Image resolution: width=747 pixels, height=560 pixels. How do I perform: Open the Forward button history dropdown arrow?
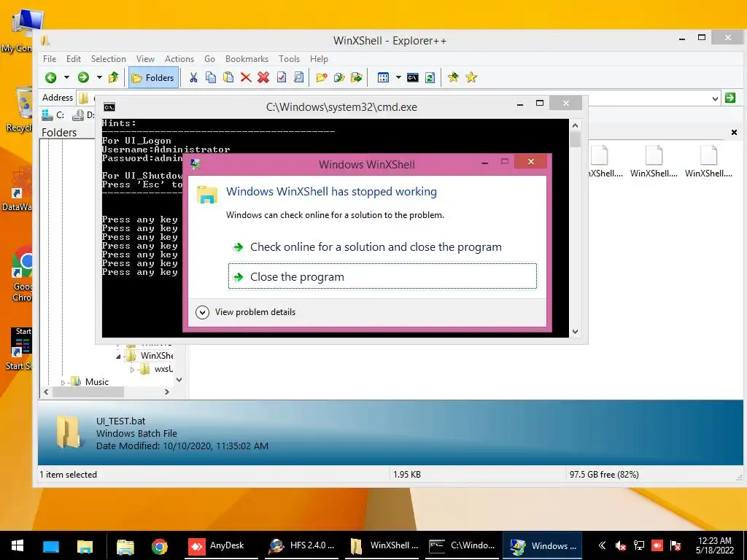pos(99,77)
